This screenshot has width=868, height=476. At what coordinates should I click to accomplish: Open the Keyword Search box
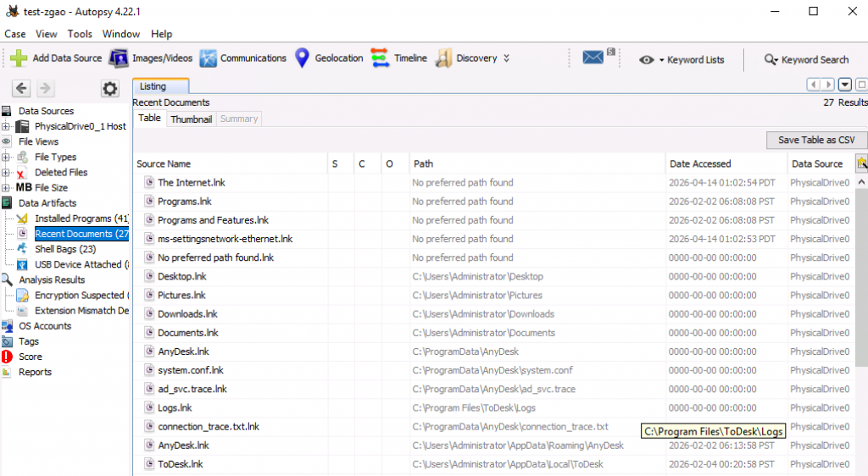click(x=806, y=59)
